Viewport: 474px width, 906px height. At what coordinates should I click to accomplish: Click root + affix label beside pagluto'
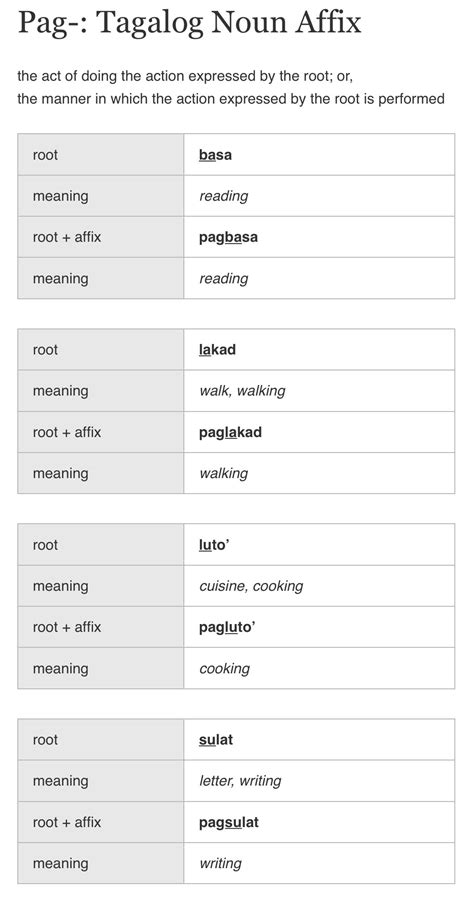point(67,627)
